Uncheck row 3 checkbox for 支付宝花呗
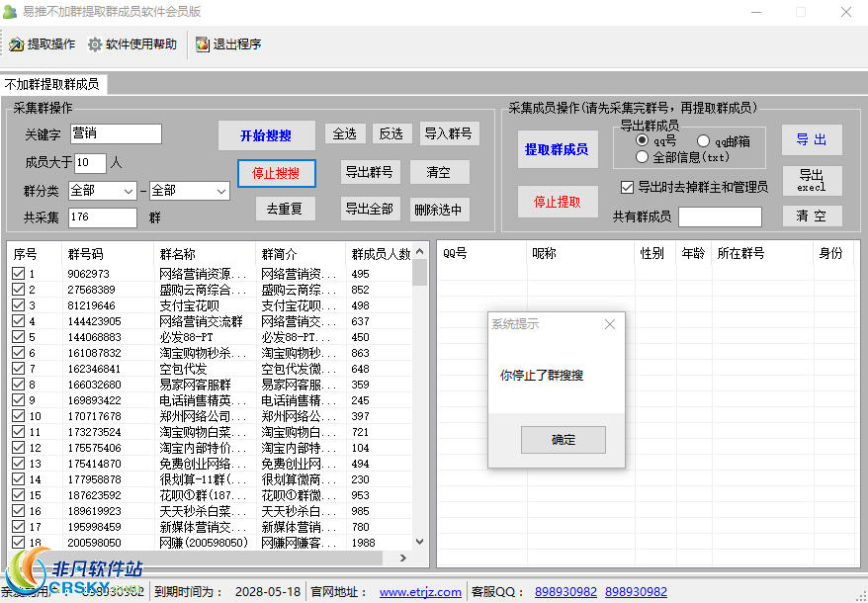This screenshot has height=603, width=868. coord(18,305)
